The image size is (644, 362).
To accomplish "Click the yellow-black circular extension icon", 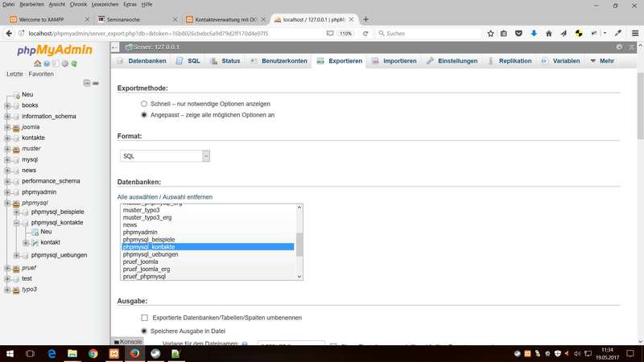I will [x=579, y=33].
